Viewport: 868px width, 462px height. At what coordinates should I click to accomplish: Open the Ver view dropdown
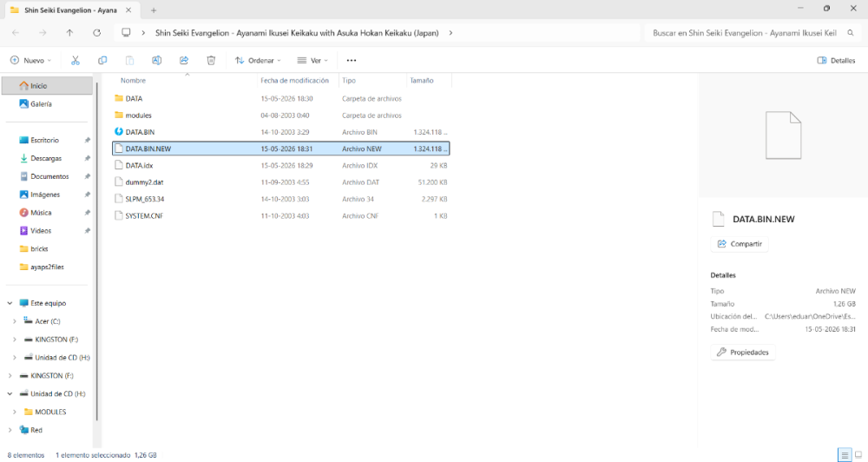312,61
